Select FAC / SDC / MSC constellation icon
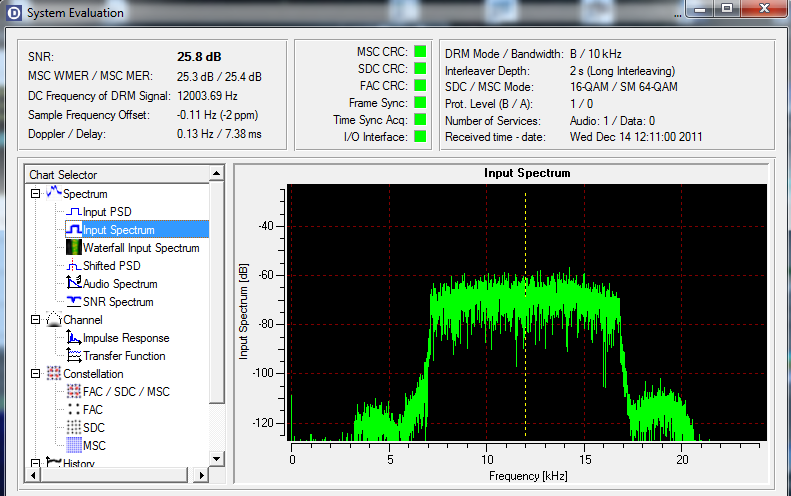The height and width of the screenshot is (496, 791). pyautogui.click(x=73, y=392)
